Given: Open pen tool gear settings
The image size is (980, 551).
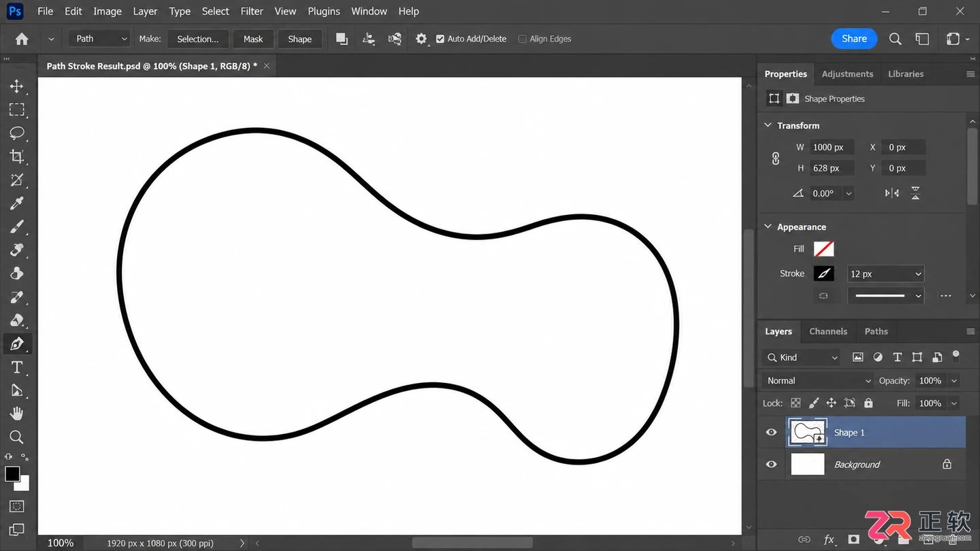Looking at the screenshot, I should pyautogui.click(x=421, y=39).
